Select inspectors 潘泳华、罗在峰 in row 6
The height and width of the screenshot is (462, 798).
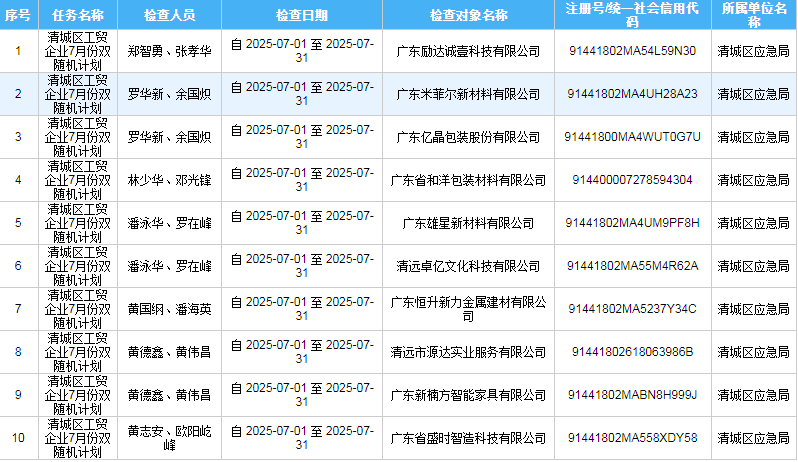click(x=169, y=266)
